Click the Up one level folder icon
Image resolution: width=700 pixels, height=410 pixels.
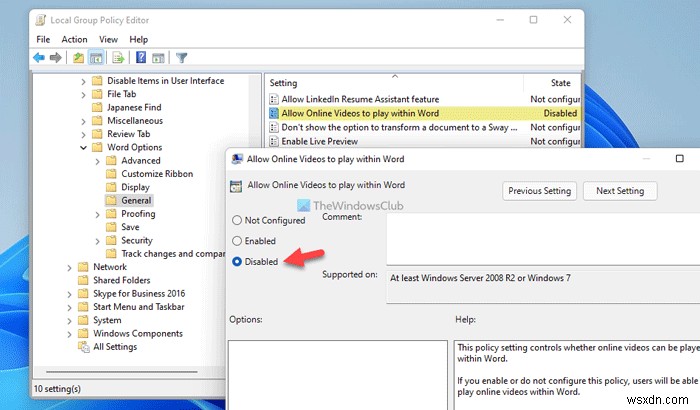tap(78, 58)
